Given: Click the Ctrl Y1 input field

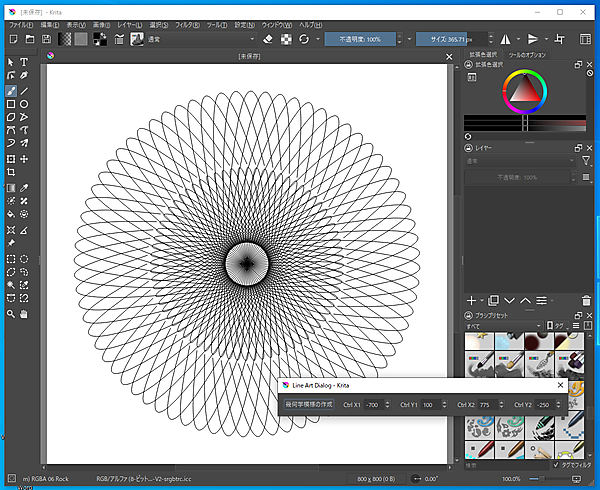Looking at the screenshot, I should coord(431,404).
